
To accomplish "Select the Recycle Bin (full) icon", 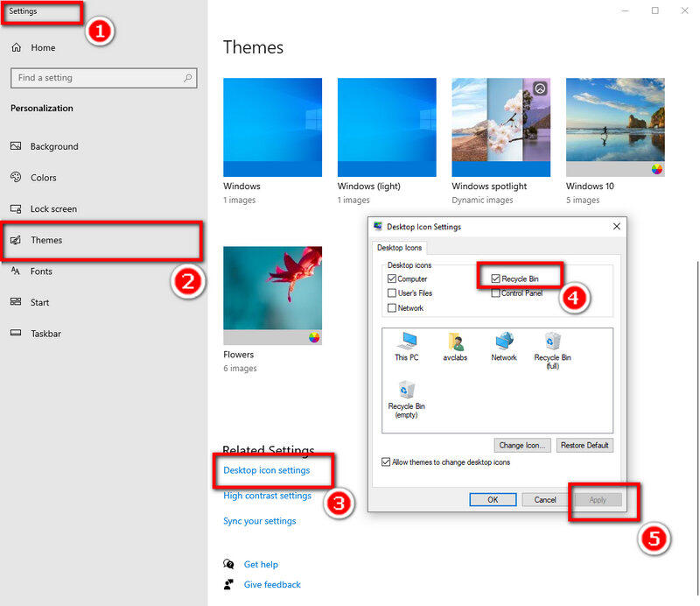I will (x=552, y=342).
